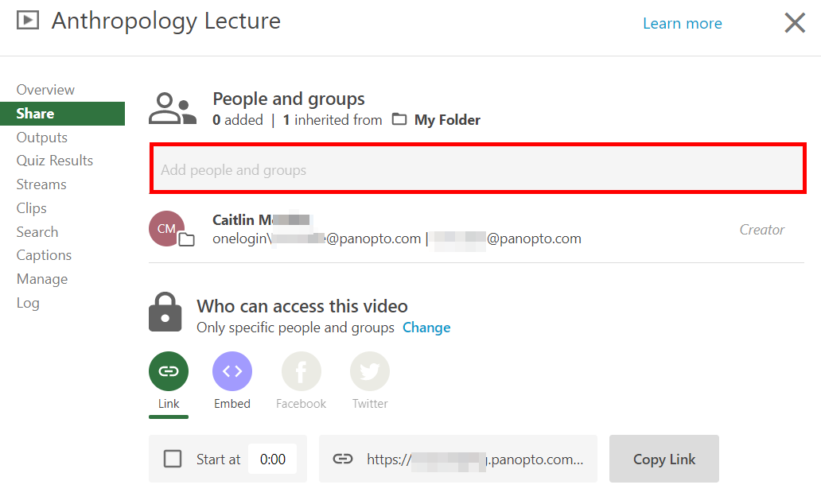The width and height of the screenshot is (821, 504).
Task: Focus the Add people and groups field
Action: pyautogui.click(x=477, y=169)
